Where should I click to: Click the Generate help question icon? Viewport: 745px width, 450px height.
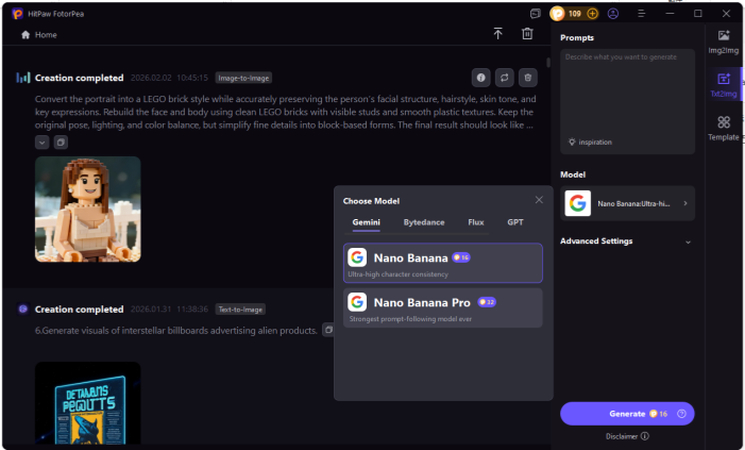pos(681,413)
